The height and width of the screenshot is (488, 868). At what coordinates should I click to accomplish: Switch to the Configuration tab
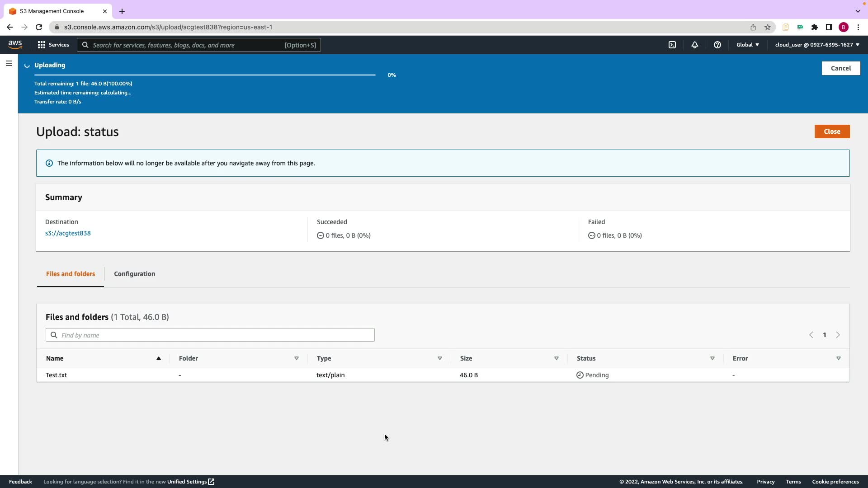tap(134, 274)
